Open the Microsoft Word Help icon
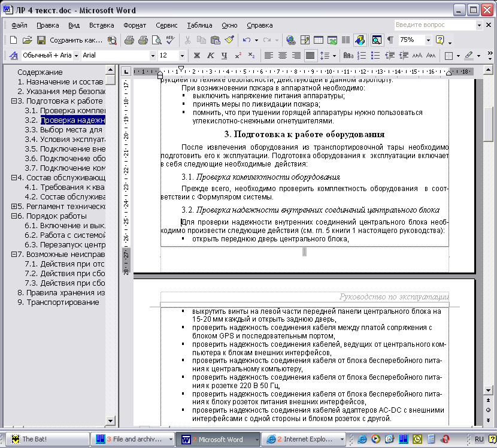The height and width of the screenshot is (448, 497). 440,40
